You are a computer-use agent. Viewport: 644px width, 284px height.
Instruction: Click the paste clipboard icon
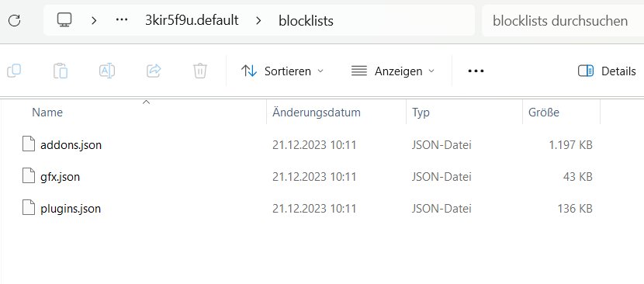(x=61, y=71)
